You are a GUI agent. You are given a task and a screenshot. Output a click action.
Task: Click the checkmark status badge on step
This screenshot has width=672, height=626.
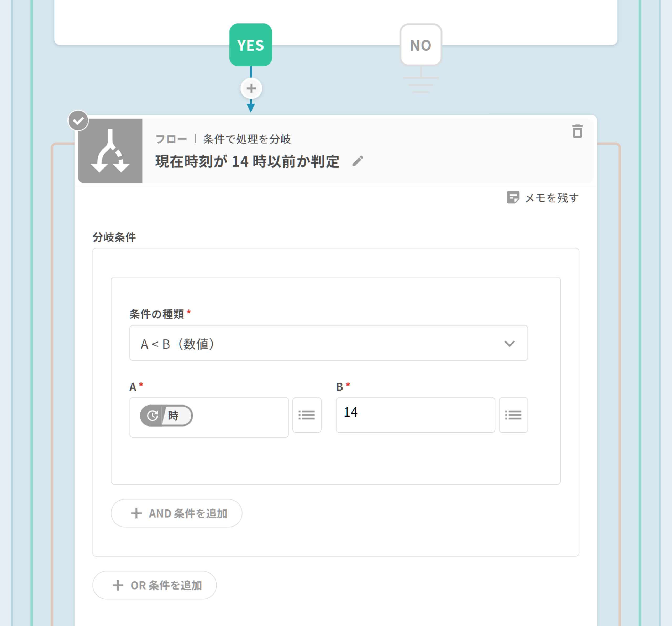78,120
